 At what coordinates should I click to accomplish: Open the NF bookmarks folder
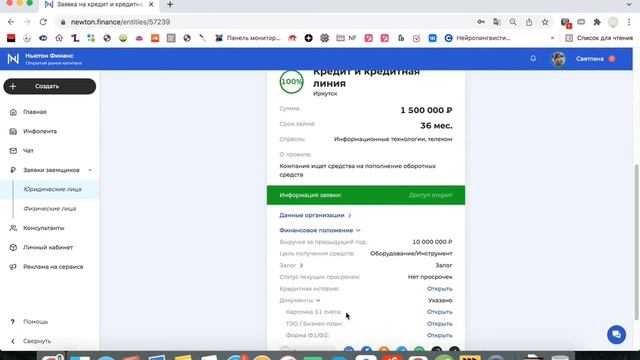(x=346, y=38)
